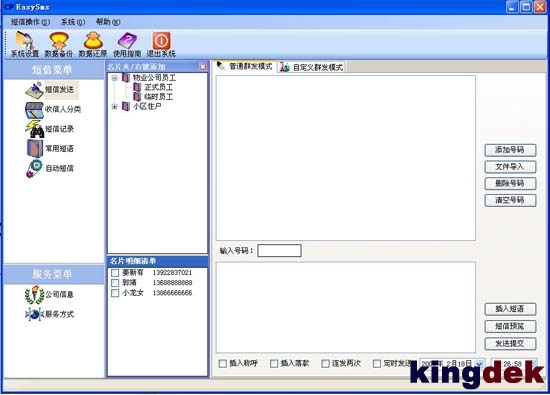Click the 短信菜单 panel header
This screenshot has height=395, width=550.
pos(54,70)
